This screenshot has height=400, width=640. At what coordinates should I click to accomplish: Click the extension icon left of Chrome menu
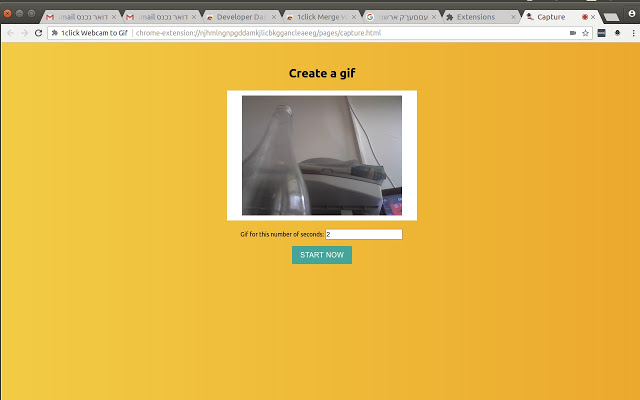[x=617, y=33]
